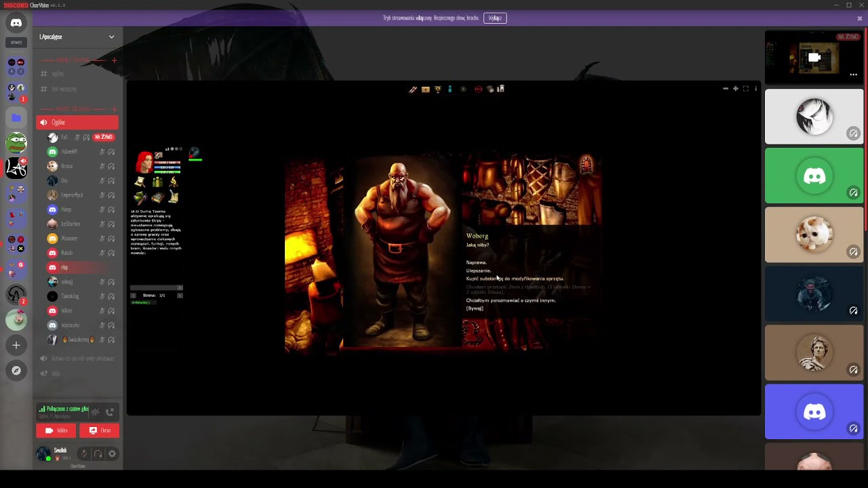Open the Smołek user avatar panel
The height and width of the screenshot is (488, 868).
click(x=43, y=453)
